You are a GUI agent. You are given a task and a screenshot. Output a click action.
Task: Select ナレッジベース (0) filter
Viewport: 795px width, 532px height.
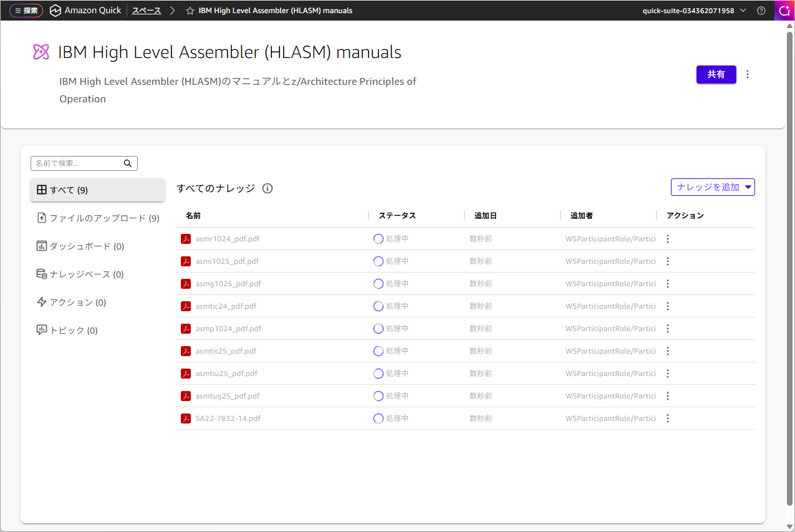[98, 274]
